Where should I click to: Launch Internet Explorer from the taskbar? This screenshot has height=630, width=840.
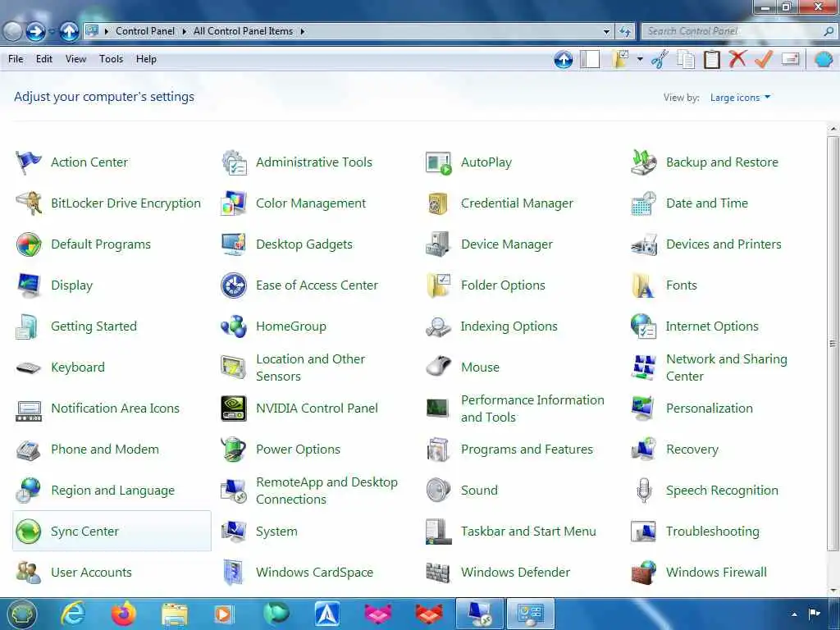pyautogui.click(x=73, y=614)
